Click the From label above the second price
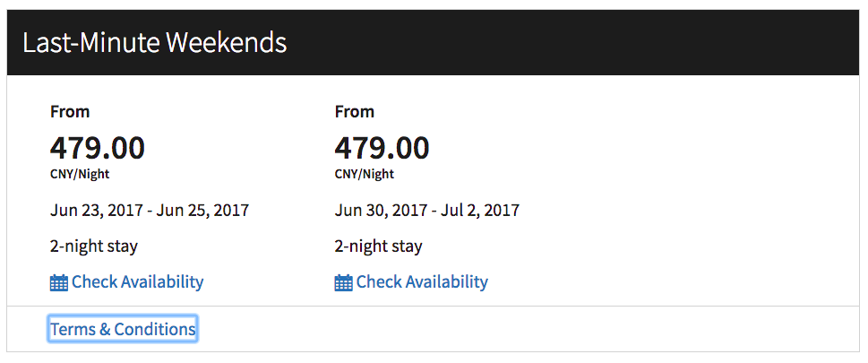Screen dimensions: 868x363 (355, 112)
